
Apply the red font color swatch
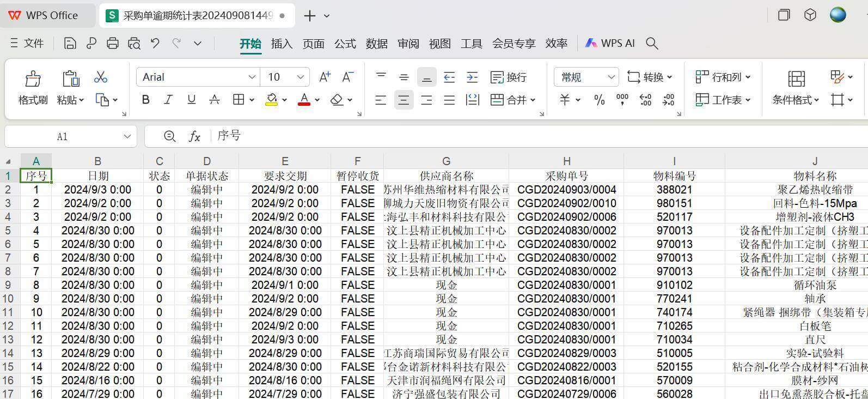coord(304,100)
